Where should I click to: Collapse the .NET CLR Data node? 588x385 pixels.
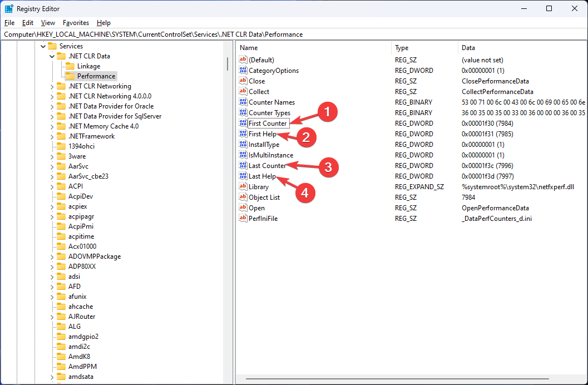point(52,56)
